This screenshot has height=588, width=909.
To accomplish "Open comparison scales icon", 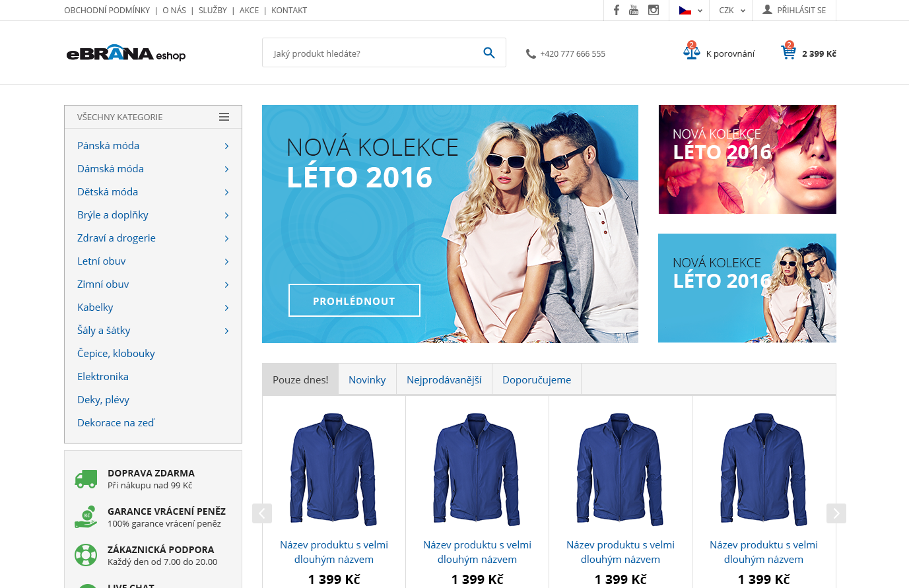I will [x=691, y=51].
